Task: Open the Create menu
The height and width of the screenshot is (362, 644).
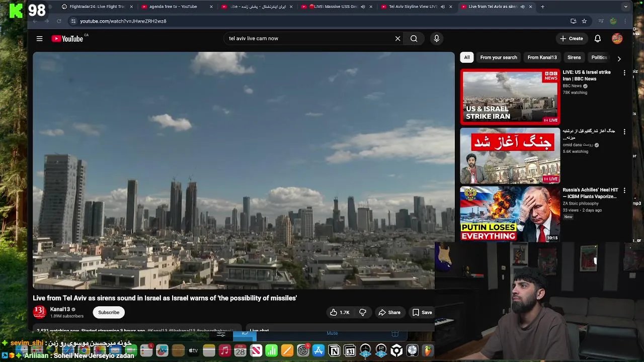Action: pyautogui.click(x=572, y=38)
